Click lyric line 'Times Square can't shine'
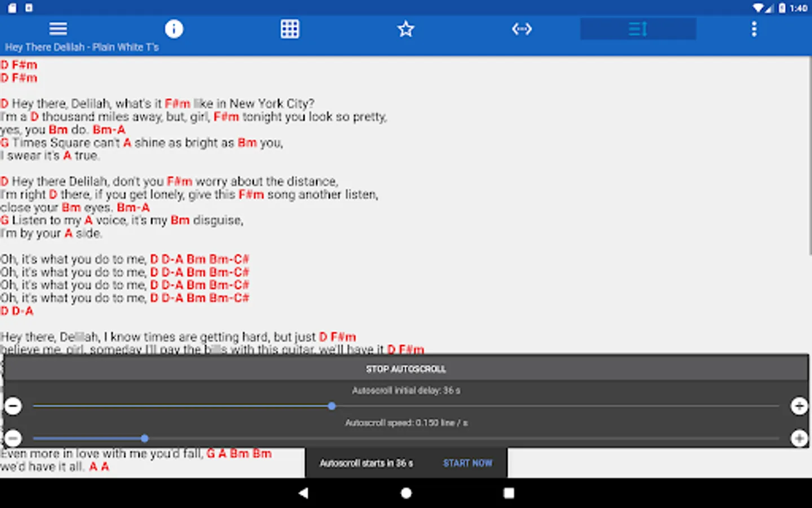Screen dimensions: 812x508 [x=142, y=143]
